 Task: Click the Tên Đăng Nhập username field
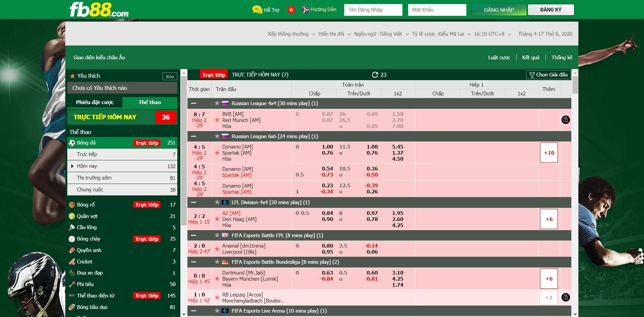click(x=373, y=10)
